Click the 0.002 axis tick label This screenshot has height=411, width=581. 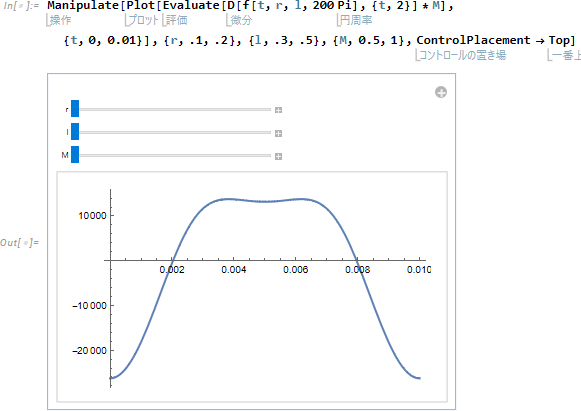click(172, 270)
